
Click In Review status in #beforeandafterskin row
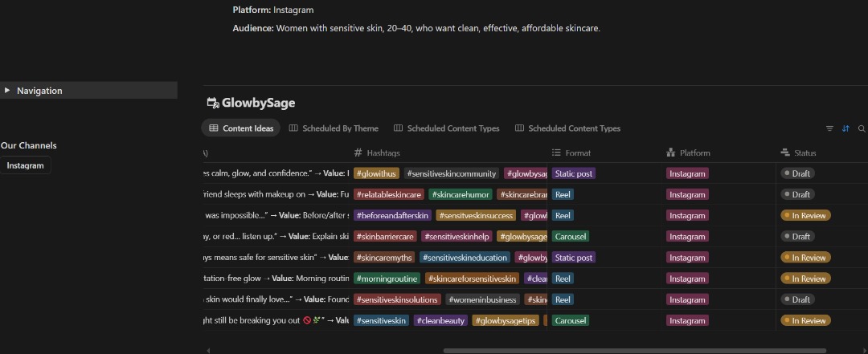pyautogui.click(x=805, y=216)
